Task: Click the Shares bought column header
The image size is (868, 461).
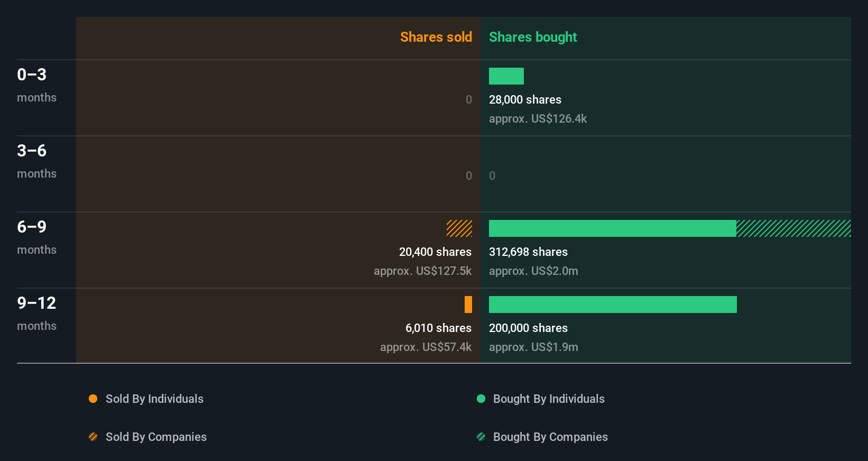Action: (x=533, y=37)
